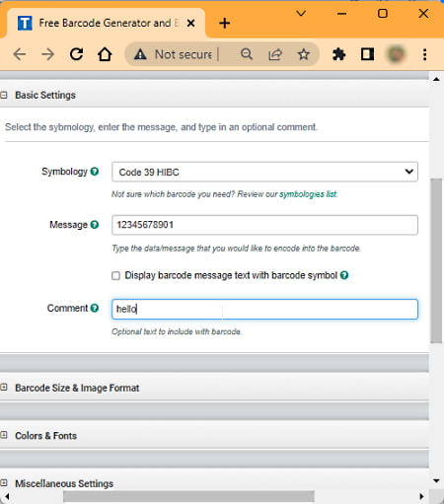
Task: Click the browser back arrow
Action: coord(20,54)
